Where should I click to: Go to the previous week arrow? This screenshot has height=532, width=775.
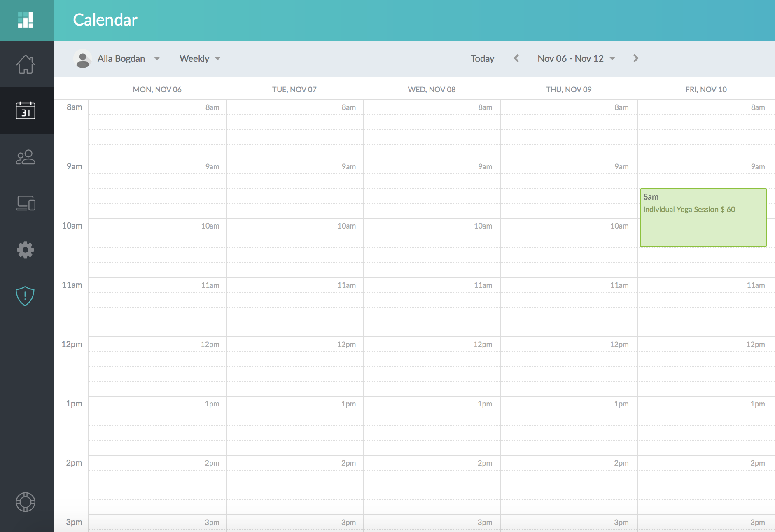516,58
